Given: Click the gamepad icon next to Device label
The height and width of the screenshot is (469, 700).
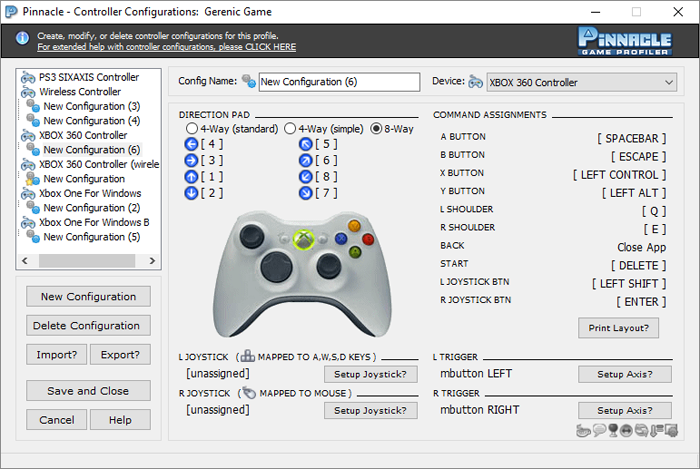Looking at the screenshot, I should pyautogui.click(x=475, y=82).
